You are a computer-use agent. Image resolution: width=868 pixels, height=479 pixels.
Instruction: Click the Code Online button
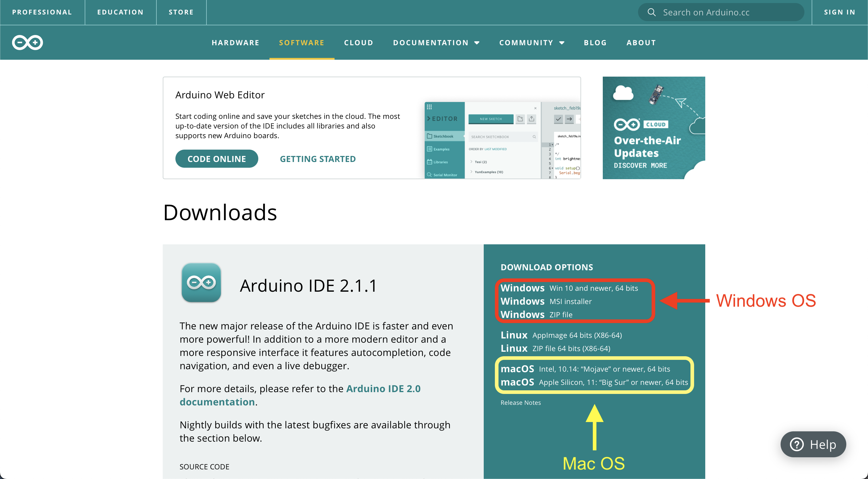click(217, 159)
